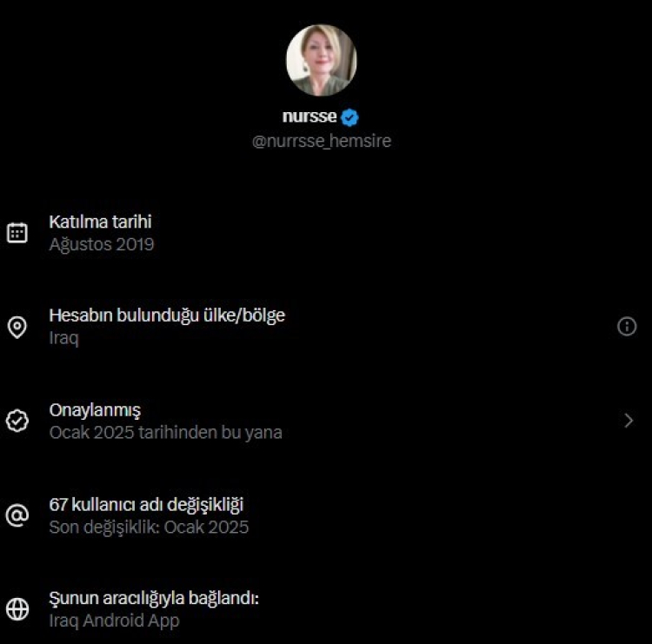Viewport: 652px width, 644px height.
Task: Click the blue verified badge
Action: tap(349, 117)
